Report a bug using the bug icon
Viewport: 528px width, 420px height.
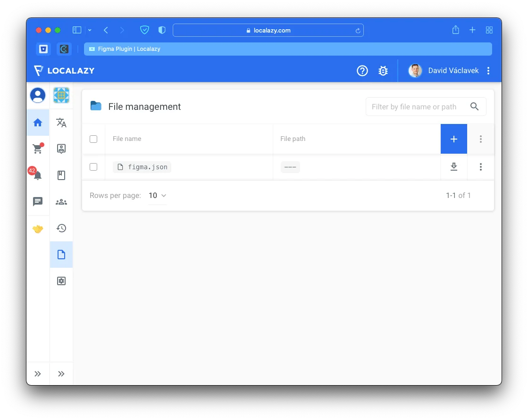[x=383, y=70]
